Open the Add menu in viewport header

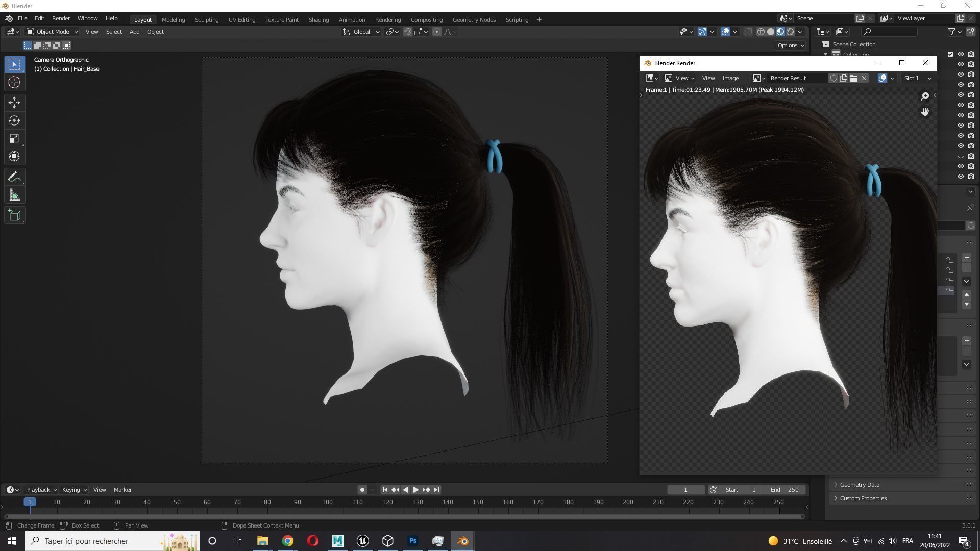[x=134, y=32]
